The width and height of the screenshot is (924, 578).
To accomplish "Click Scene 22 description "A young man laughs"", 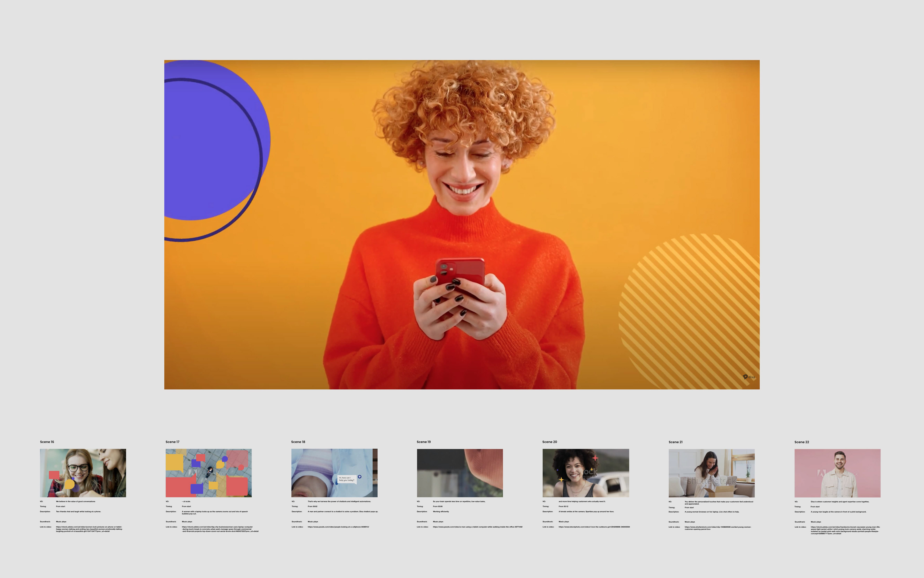I will click(839, 512).
